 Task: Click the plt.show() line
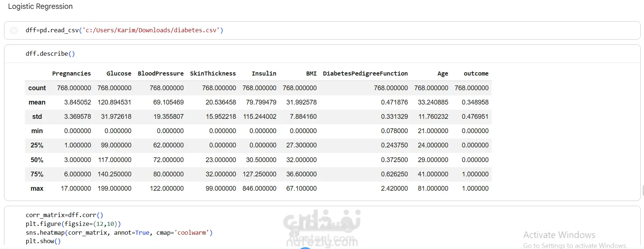[x=43, y=241]
